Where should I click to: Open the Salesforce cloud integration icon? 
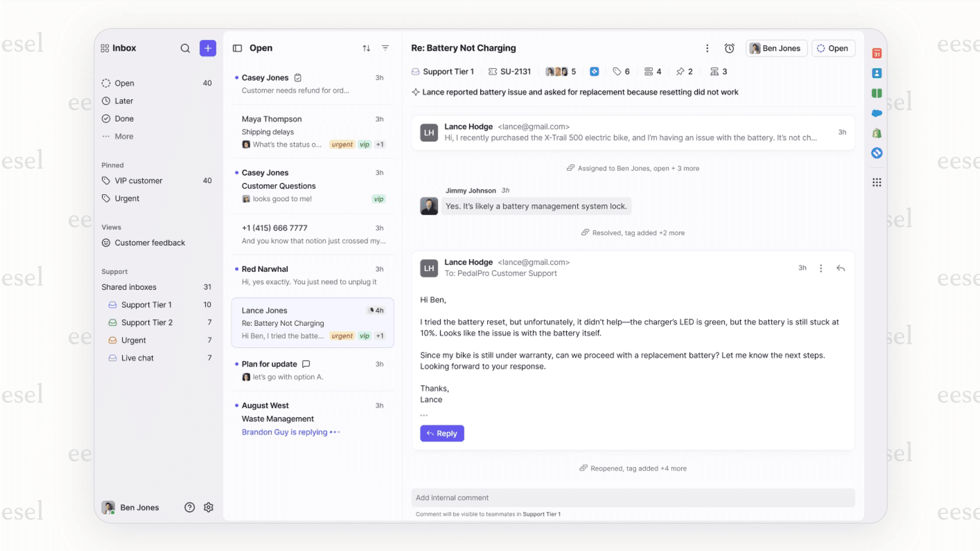coord(877,113)
